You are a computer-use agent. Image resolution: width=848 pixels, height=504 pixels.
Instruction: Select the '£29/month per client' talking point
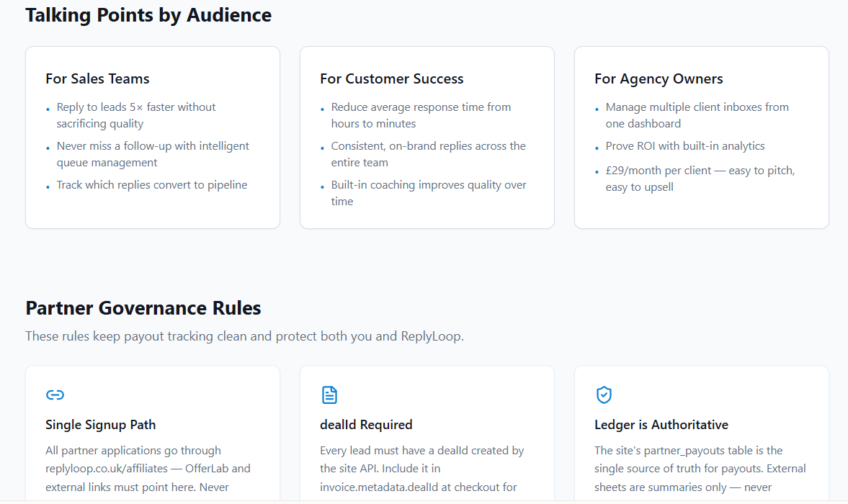coord(700,179)
